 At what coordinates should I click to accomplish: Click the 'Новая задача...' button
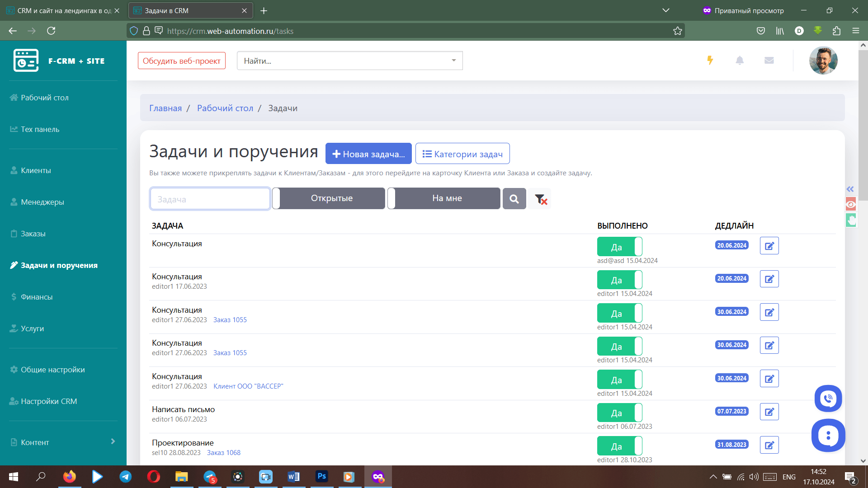(368, 154)
